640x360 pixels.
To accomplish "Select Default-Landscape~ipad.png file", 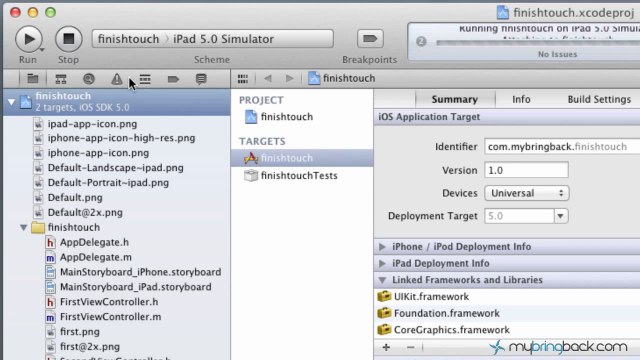I will 116,168.
